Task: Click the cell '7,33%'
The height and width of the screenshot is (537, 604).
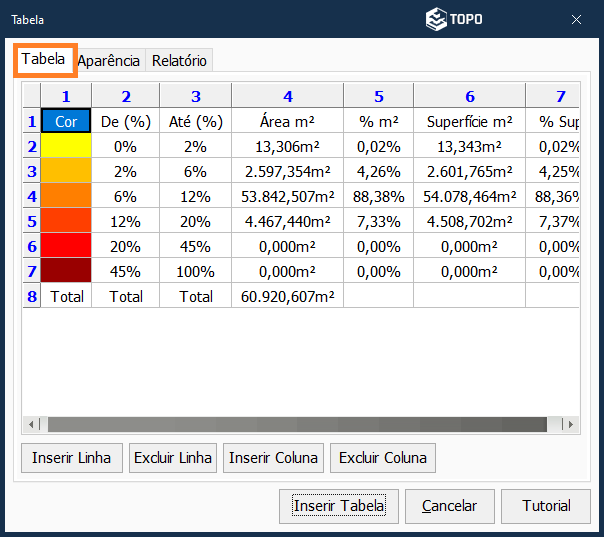Action: [x=379, y=222]
